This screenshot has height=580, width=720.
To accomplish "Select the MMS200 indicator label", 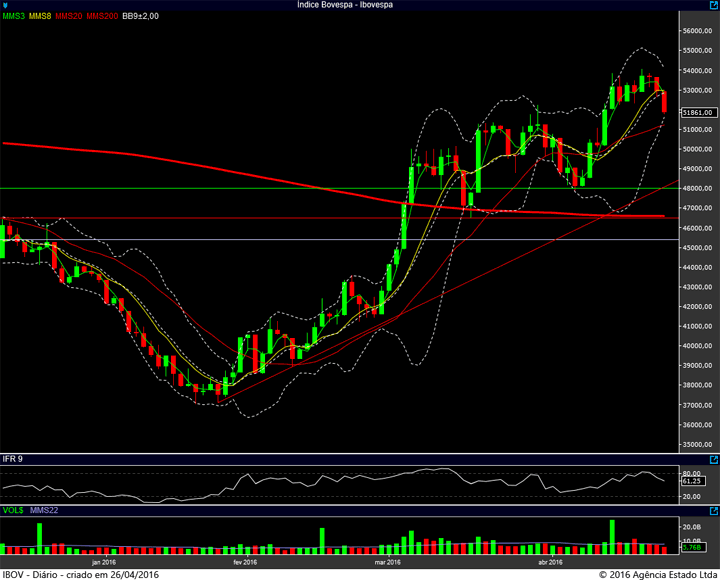I will click(102, 16).
